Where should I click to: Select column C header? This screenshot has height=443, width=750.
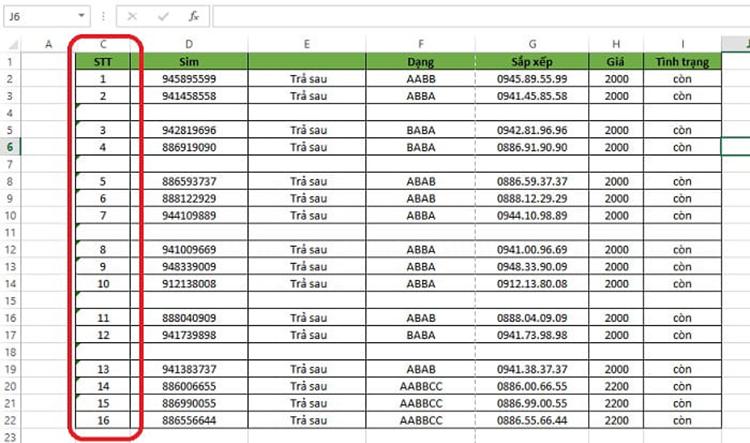coord(103,44)
